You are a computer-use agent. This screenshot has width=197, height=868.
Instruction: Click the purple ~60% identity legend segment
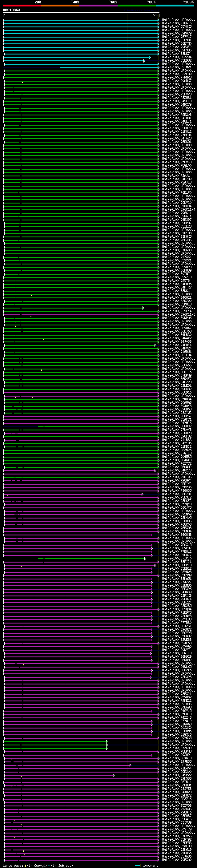coord(99,6)
